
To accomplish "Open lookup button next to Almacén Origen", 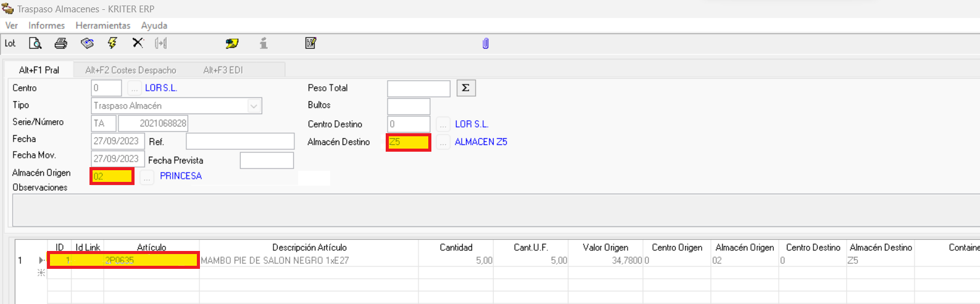I will coord(147,178).
